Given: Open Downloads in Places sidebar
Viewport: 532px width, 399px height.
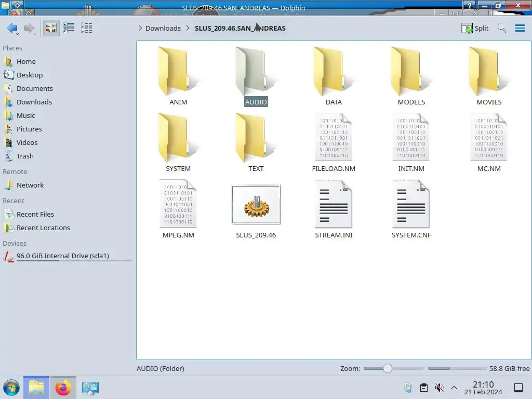Looking at the screenshot, I should [x=34, y=102].
